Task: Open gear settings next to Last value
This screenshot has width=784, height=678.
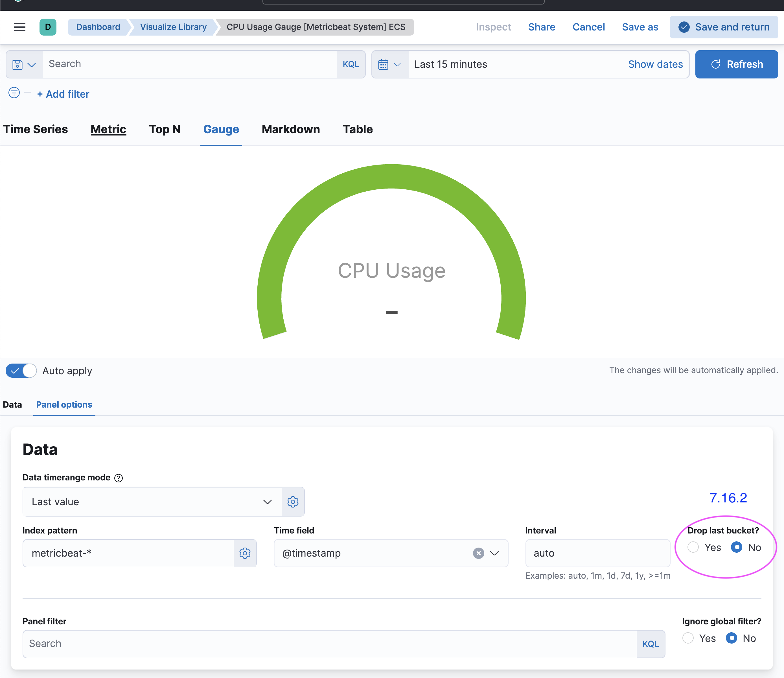Action: (293, 502)
